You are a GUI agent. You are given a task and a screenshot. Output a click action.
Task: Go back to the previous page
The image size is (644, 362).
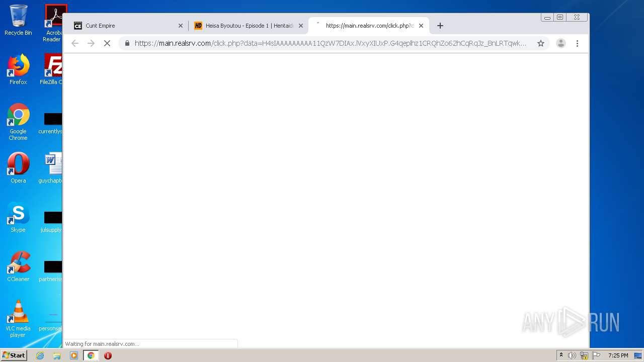point(75,43)
